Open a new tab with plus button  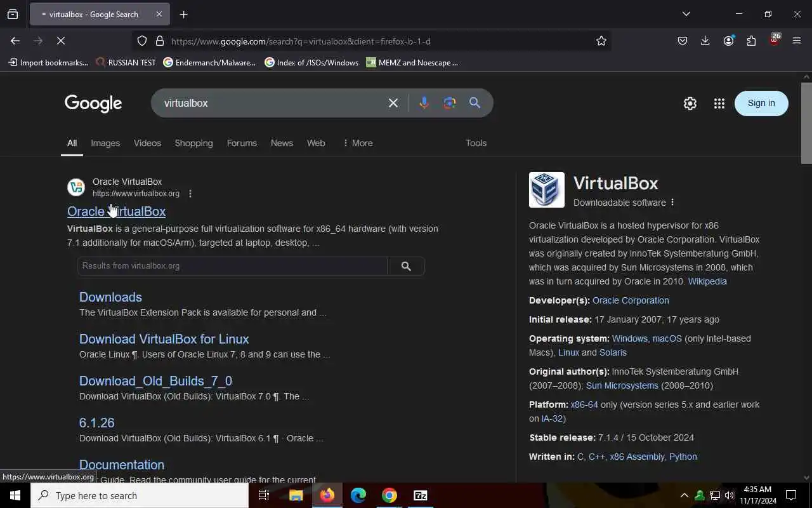183,14
